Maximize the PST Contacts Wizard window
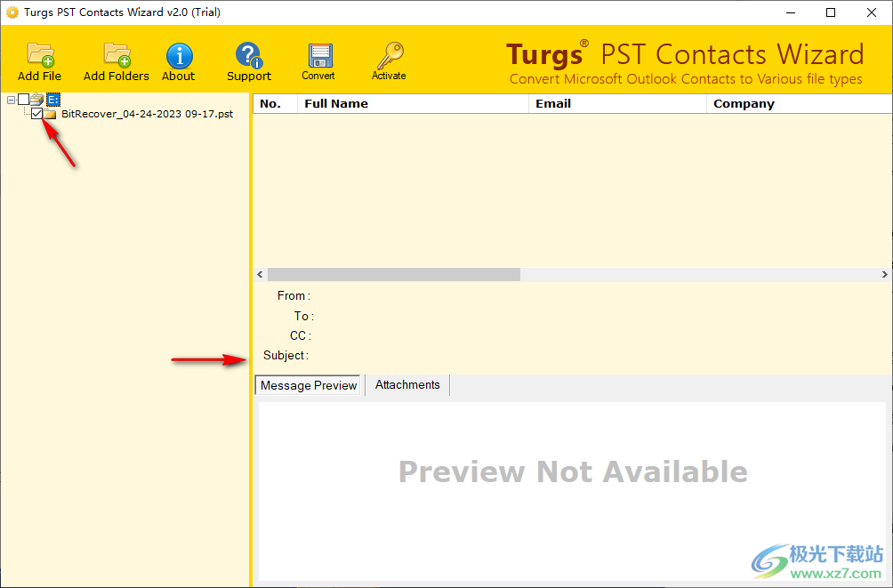 tap(831, 12)
